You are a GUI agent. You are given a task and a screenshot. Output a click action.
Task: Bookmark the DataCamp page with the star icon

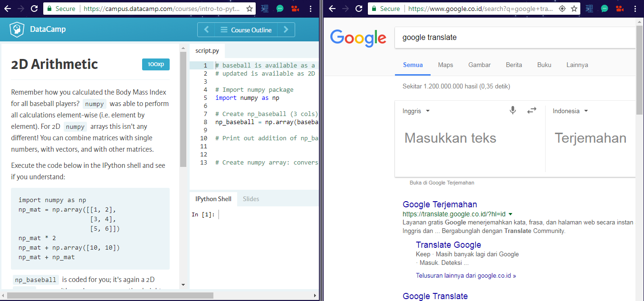click(x=250, y=9)
